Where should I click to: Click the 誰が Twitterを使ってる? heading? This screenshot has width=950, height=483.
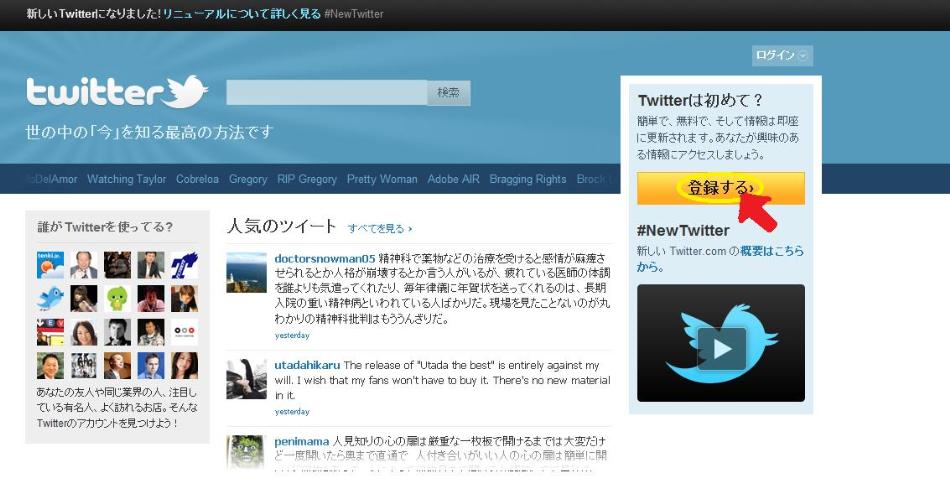(105, 227)
